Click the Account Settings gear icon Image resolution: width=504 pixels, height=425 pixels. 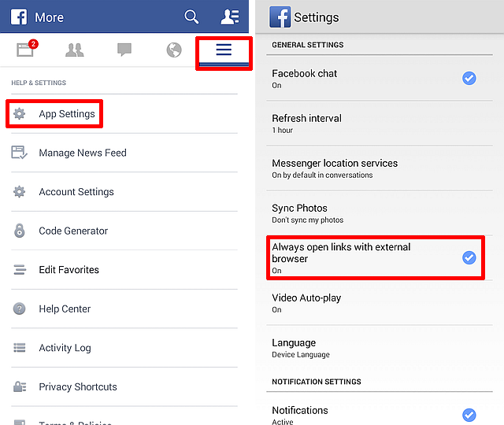(19, 192)
